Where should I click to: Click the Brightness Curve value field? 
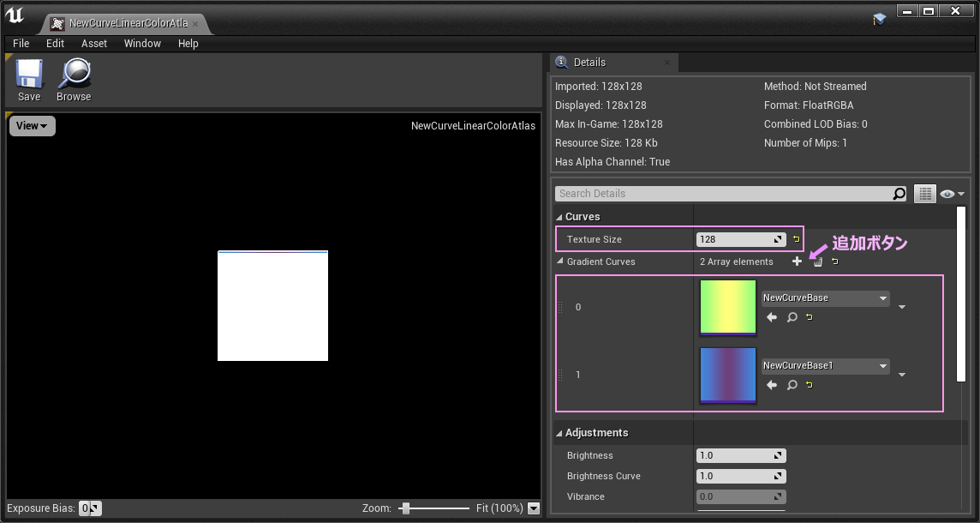coord(741,476)
